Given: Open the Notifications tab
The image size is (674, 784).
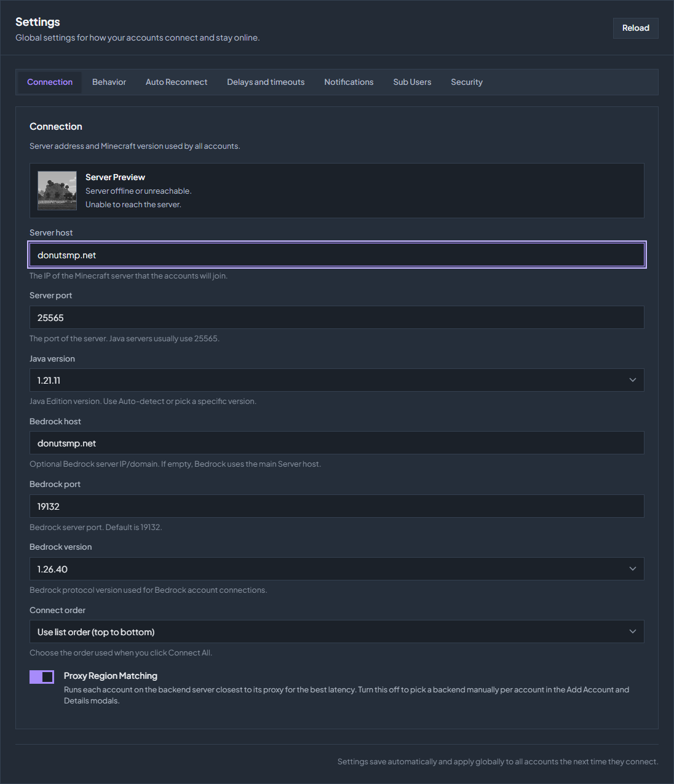Looking at the screenshot, I should 349,82.
